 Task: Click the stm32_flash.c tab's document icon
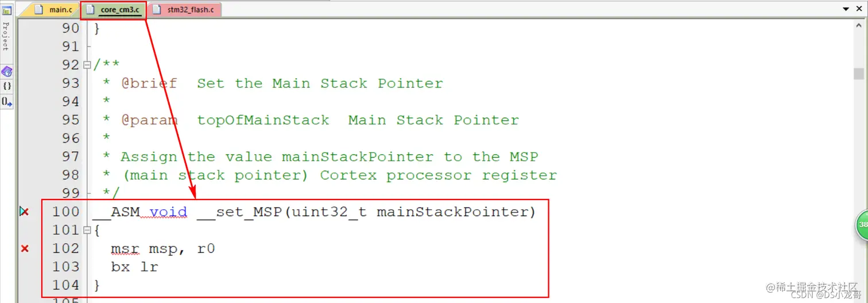157,10
